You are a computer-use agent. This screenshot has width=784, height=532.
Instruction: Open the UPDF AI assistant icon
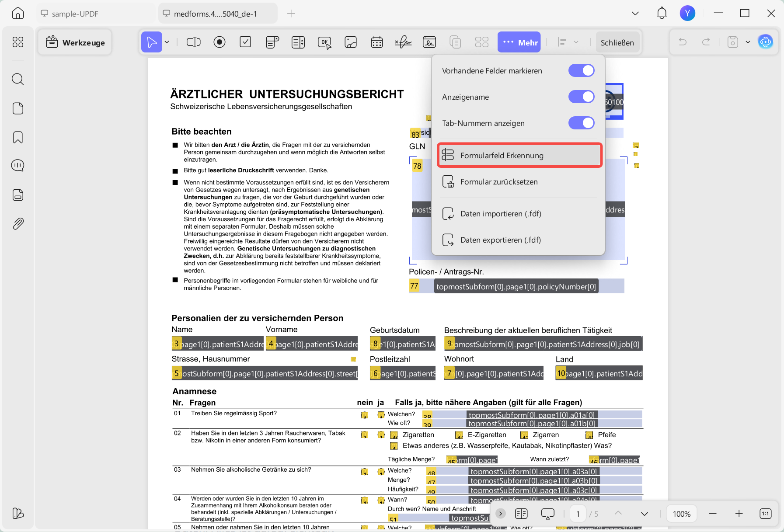tap(766, 42)
